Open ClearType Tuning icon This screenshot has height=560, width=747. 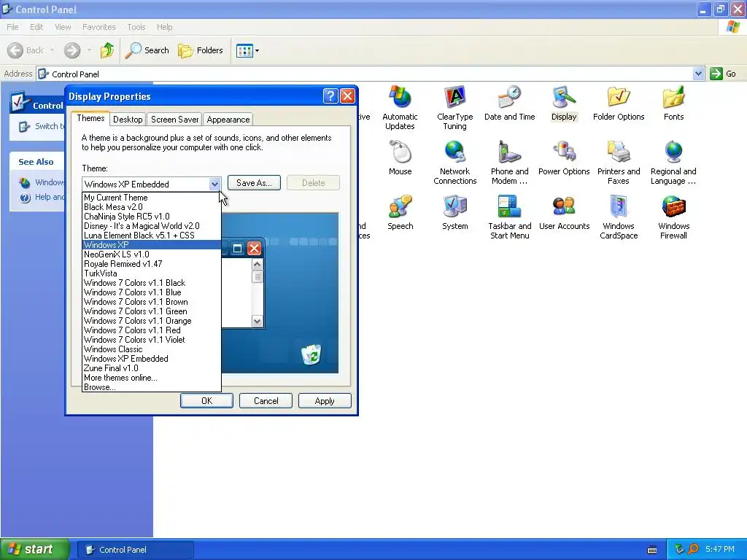454,108
